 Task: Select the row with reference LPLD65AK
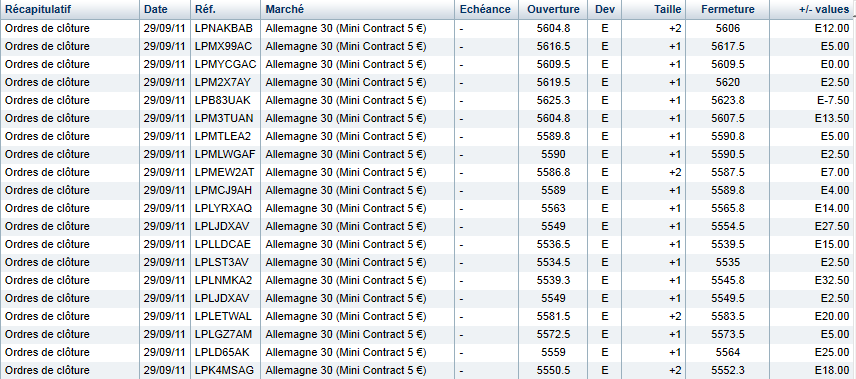click(428, 353)
